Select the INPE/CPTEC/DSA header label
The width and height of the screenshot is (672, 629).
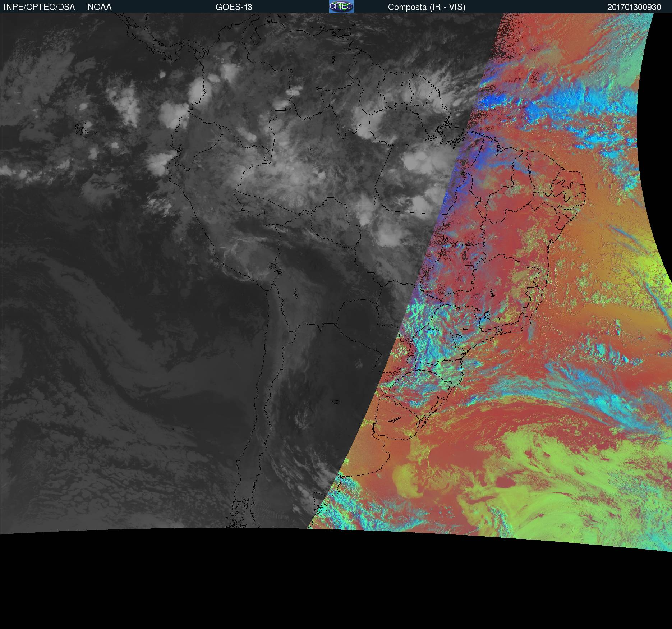point(39,7)
